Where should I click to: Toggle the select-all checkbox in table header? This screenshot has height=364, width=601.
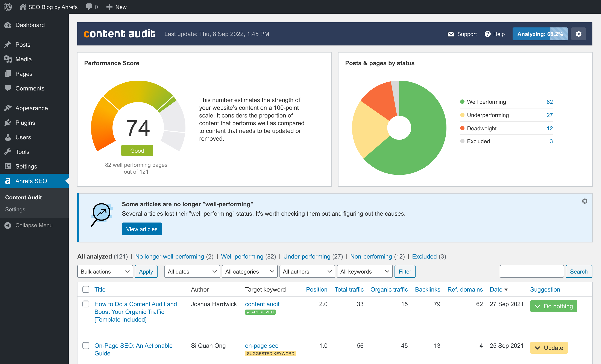(86, 289)
